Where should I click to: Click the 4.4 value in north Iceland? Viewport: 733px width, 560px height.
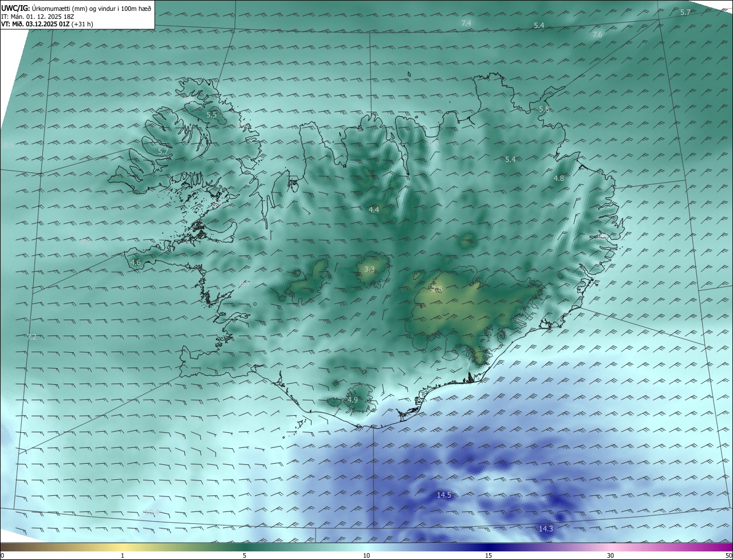[373, 210]
